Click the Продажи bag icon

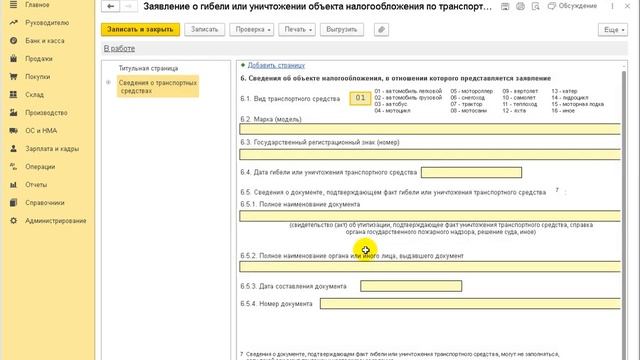[13, 59]
